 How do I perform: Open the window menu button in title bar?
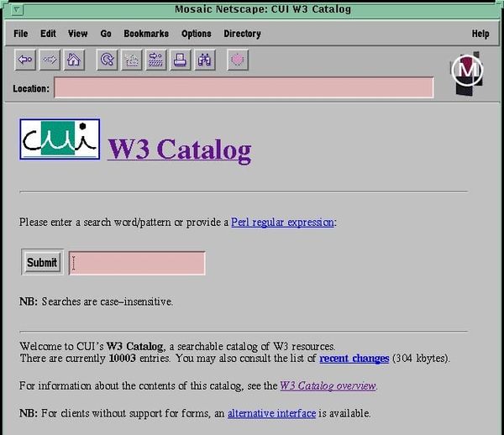click(17, 9)
